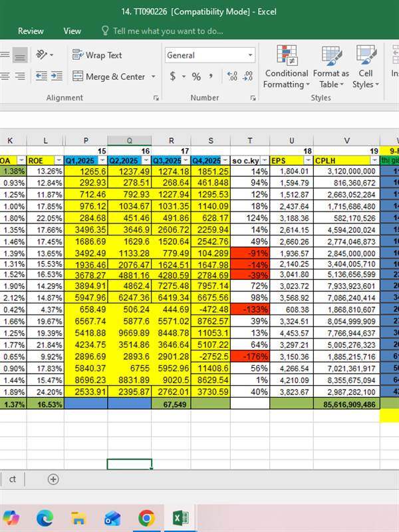Image resolution: width=399 pixels, height=532 pixels.
Task: Click the Decrease Indent icon
Action: pos(41,76)
